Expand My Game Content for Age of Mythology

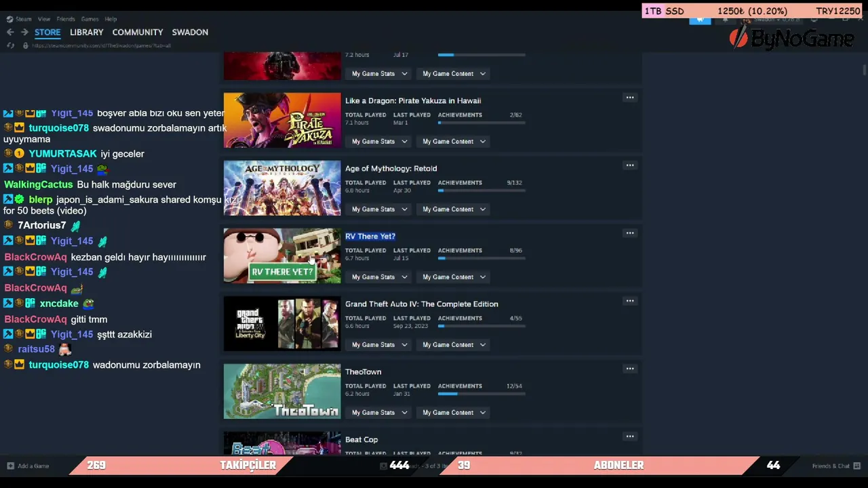pyautogui.click(x=454, y=209)
